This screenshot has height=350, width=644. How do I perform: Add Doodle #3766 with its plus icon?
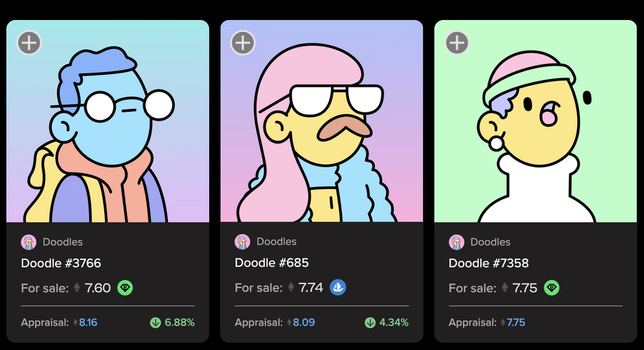29,43
